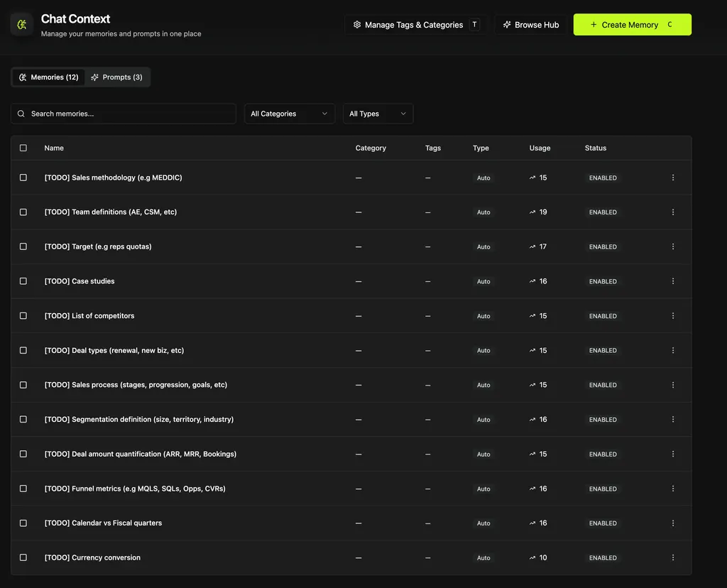
Task: Toggle the select-all checkbox in table header
Action: click(x=23, y=148)
